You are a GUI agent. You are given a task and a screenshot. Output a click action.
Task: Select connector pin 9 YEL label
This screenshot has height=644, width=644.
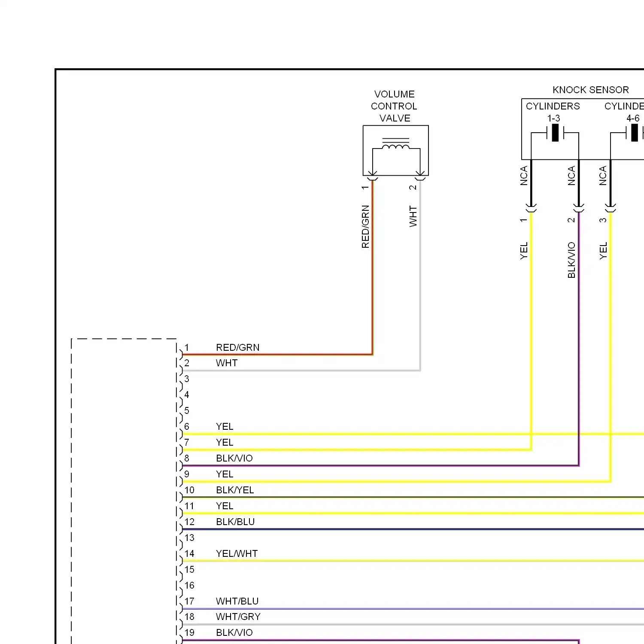click(225, 474)
